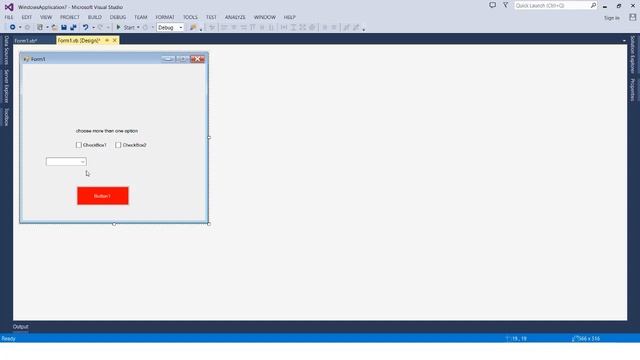
Task: Close the Form1.vb [Design] tab
Action: (115, 40)
